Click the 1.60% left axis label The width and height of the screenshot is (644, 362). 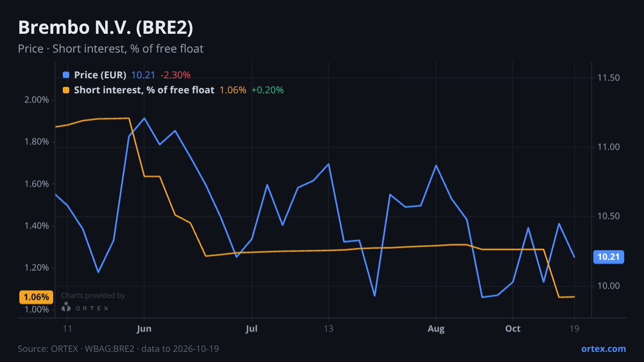pos(36,184)
